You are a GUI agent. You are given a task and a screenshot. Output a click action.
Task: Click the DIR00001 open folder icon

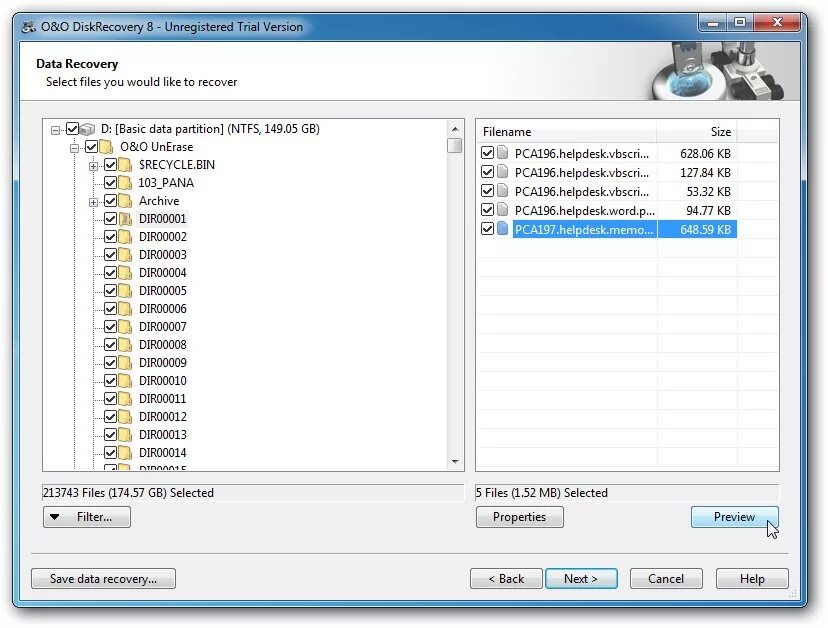coord(125,219)
